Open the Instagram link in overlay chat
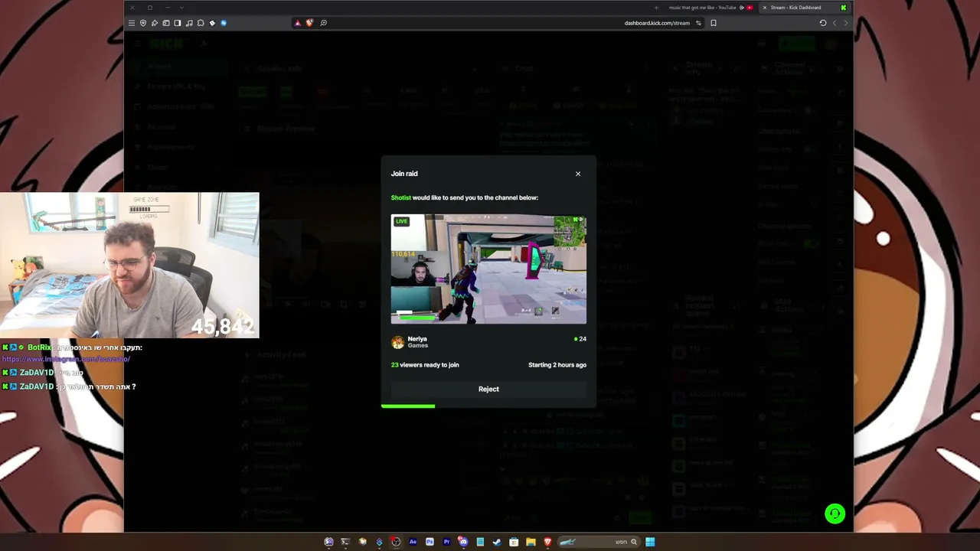This screenshot has height=551, width=980. click(66, 359)
